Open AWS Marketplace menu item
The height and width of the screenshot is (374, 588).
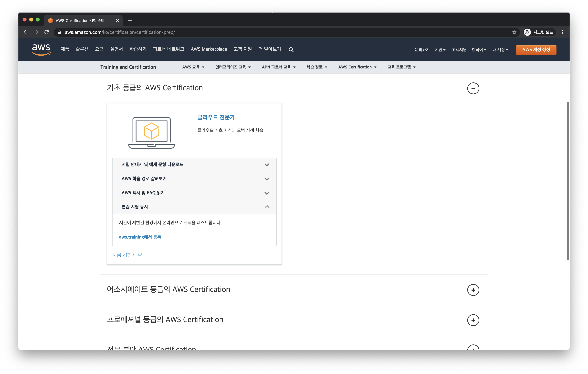pos(209,49)
